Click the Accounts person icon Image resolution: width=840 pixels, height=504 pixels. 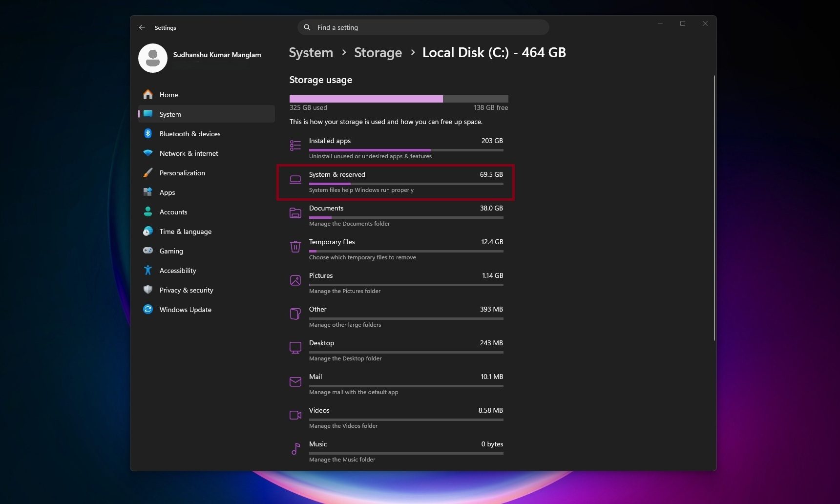coord(148,212)
